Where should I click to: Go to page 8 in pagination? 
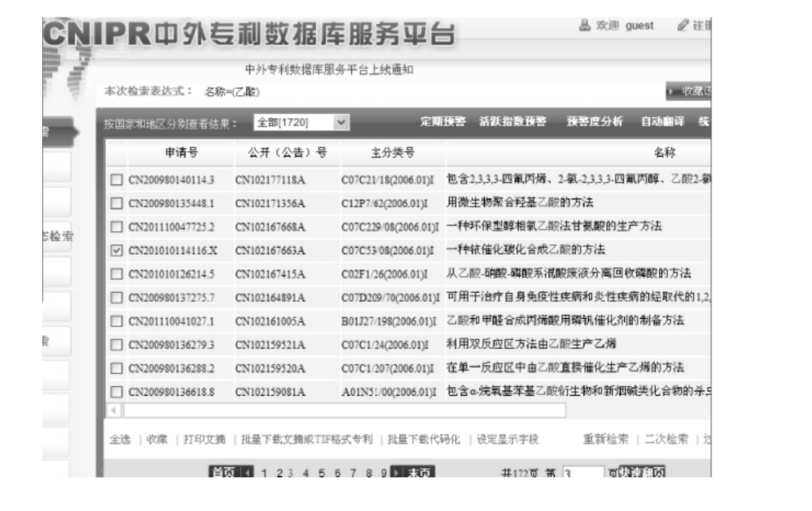pyautogui.click(x=369, y=473)
